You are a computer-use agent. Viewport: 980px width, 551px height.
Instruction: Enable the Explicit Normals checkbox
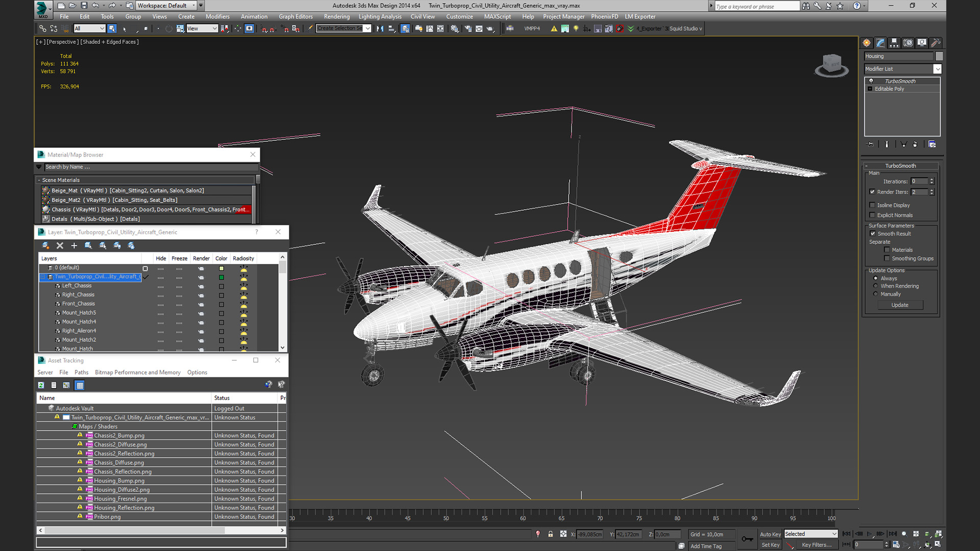click(x=872, y=215)
